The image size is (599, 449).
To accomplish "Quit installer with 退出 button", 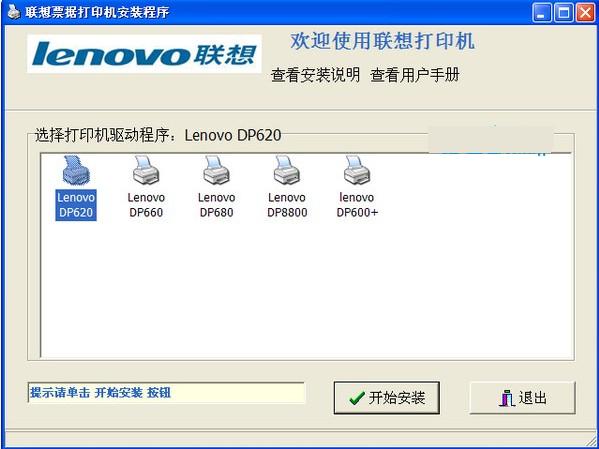I will pyautogui.click(x=522, y=398).
